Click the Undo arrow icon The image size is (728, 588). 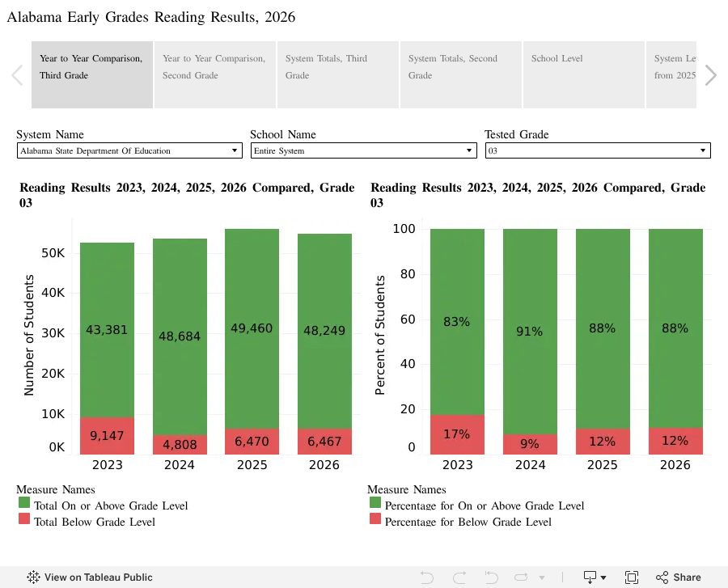coord(426,577)
